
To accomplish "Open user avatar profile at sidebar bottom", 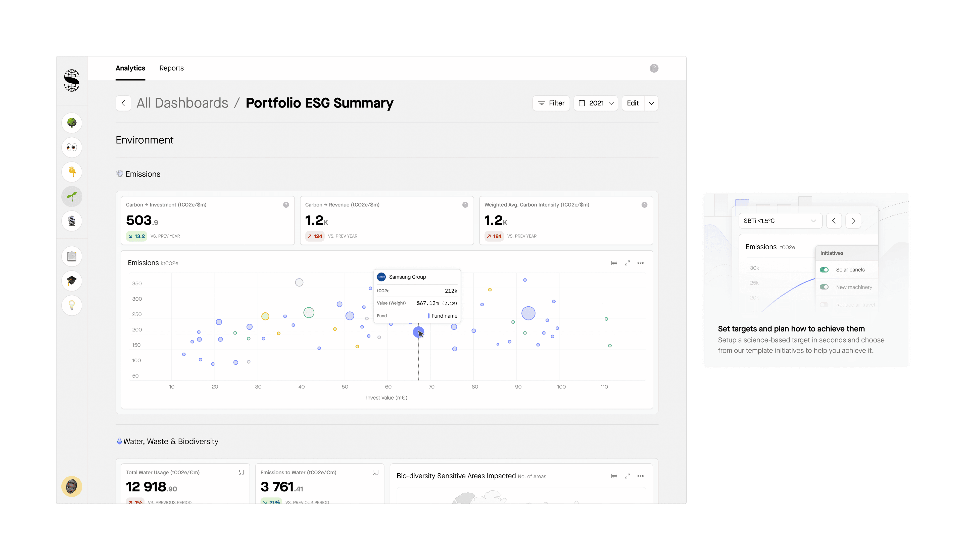I will (72, 486).
